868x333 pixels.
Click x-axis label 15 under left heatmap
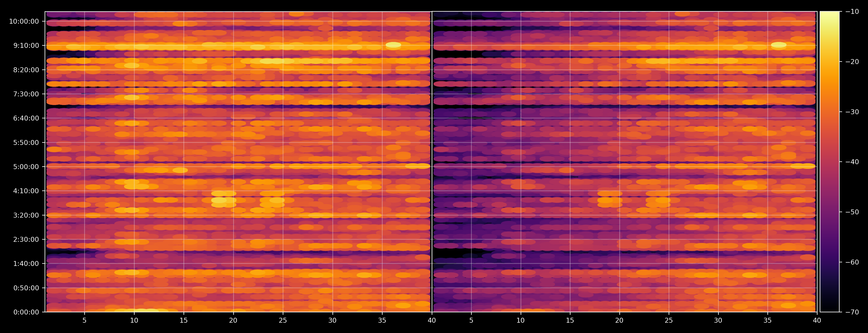tap(184, 321)
